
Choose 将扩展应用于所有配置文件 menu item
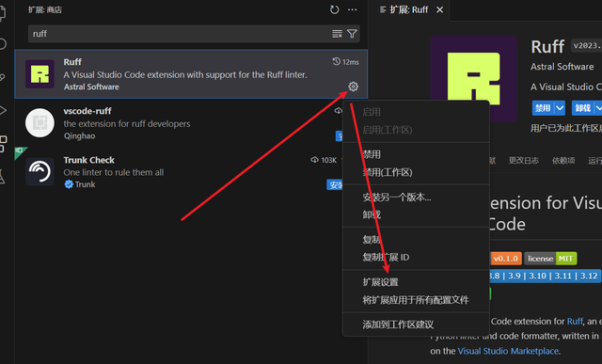coord(416,299)
